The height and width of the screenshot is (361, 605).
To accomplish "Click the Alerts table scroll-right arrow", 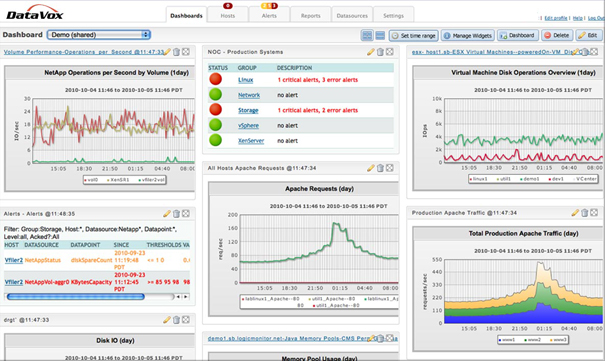I will [186, 297].
